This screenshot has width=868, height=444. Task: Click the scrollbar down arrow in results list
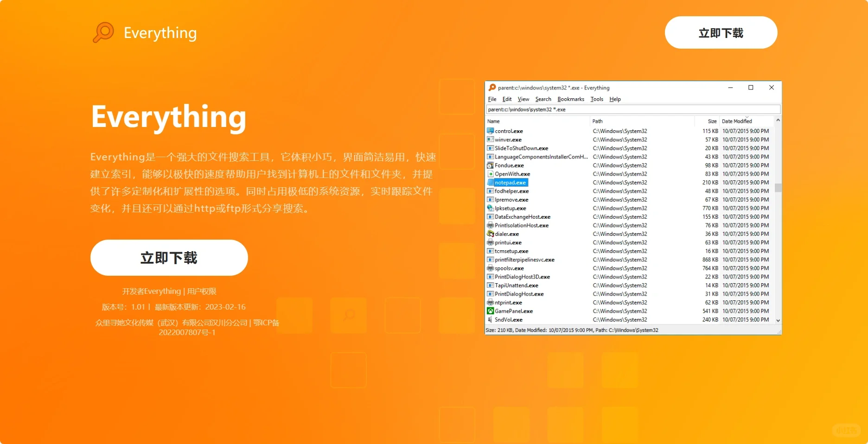click(778, 320)
